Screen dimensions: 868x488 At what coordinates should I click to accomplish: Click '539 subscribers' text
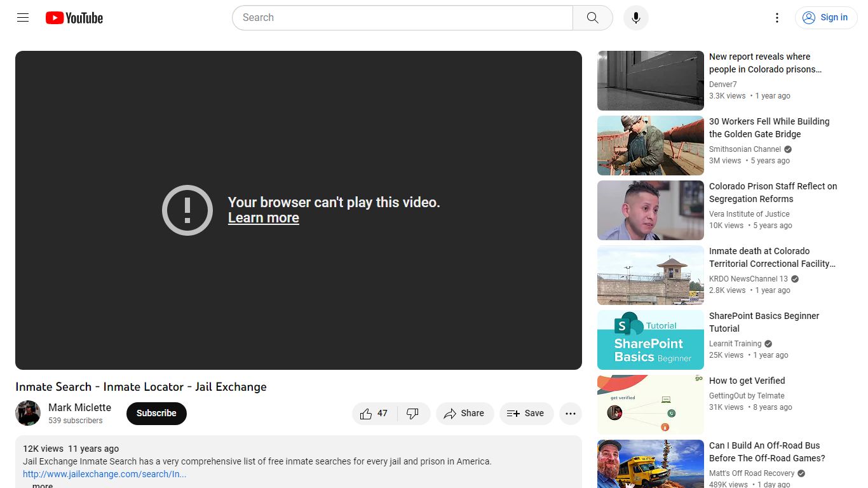point(75,421)
